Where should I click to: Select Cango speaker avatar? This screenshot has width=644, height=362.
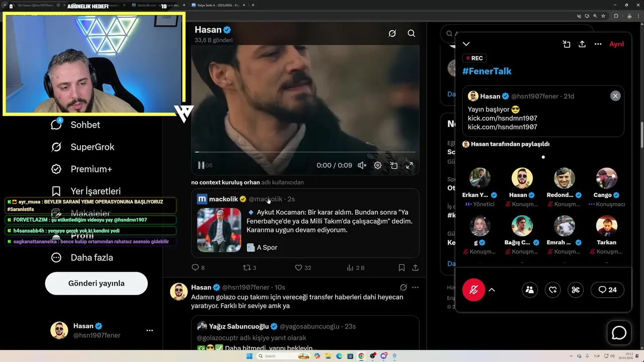tap(607, 178)
